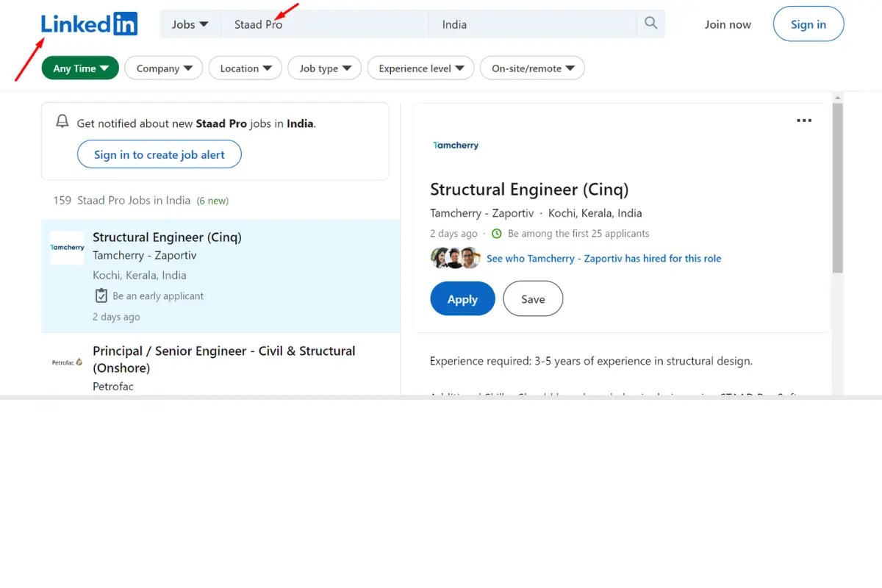Image resolution: width=882 pixels, height=588 pixels.
Task: Click the hired employees avatar group
Action: pyautogui.click(x=455, y=258)
